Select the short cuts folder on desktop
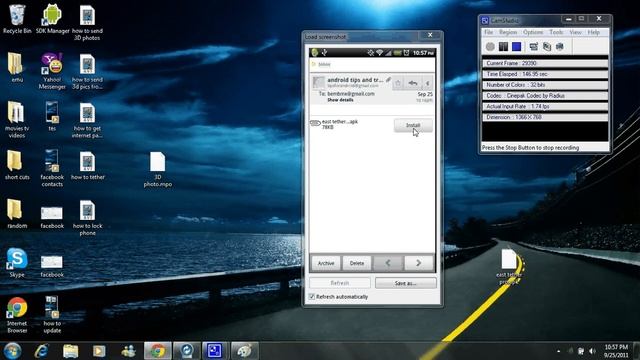The height and width of the screenshot is (360, 640). coord(17,165)
